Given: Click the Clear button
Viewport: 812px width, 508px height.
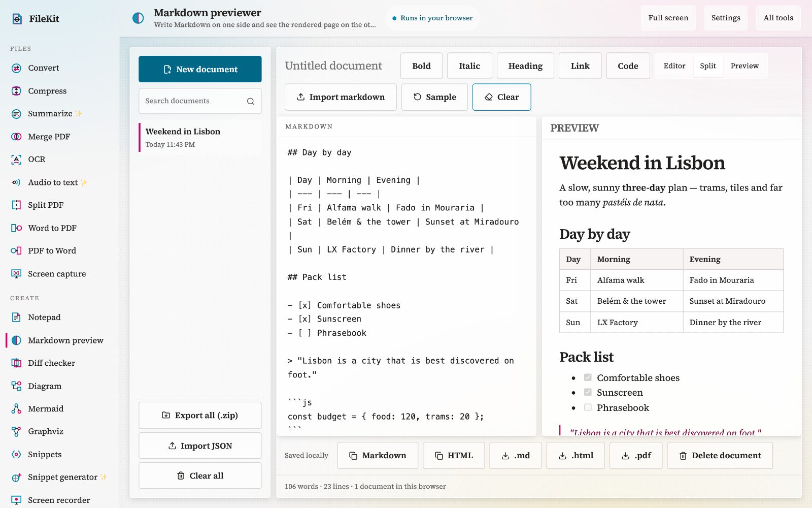Looking at the screenshot, I should tap(501, 97).
